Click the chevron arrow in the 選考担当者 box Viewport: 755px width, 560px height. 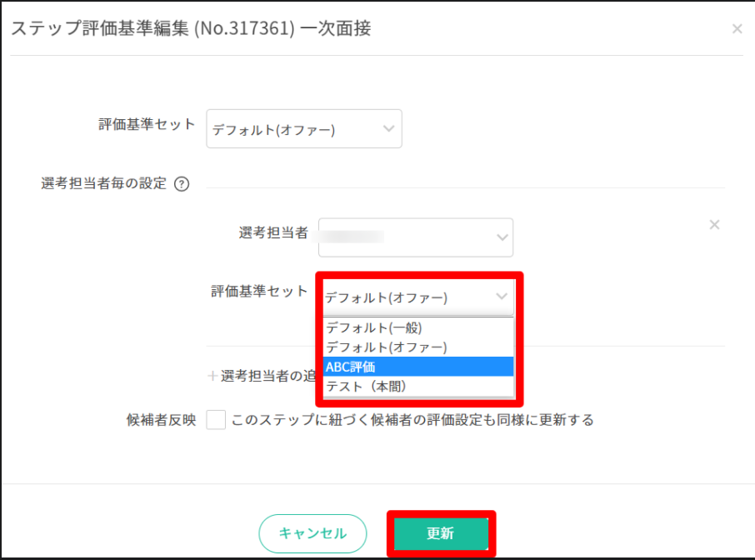[x=502, y=237]
